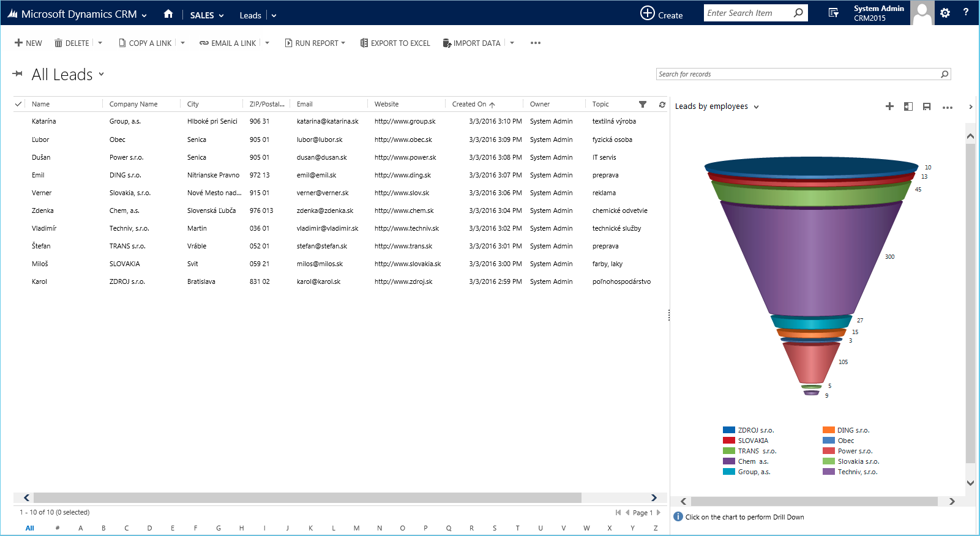Open chart more options ellipsis
980x536 pixels.
(x=948, y=107)
